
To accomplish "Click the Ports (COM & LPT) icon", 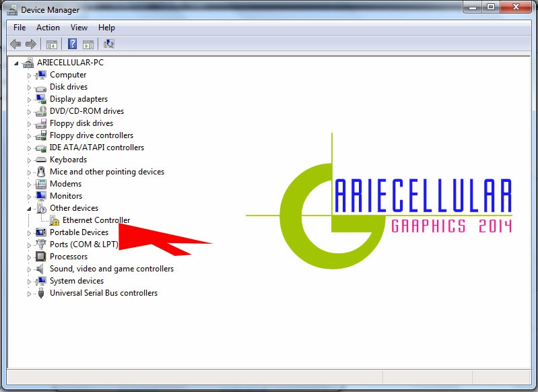I will pos(41,244).
